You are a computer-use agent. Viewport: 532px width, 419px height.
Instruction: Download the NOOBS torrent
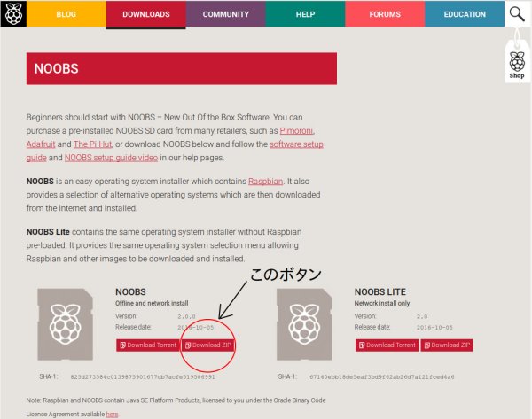click(148, 345)
